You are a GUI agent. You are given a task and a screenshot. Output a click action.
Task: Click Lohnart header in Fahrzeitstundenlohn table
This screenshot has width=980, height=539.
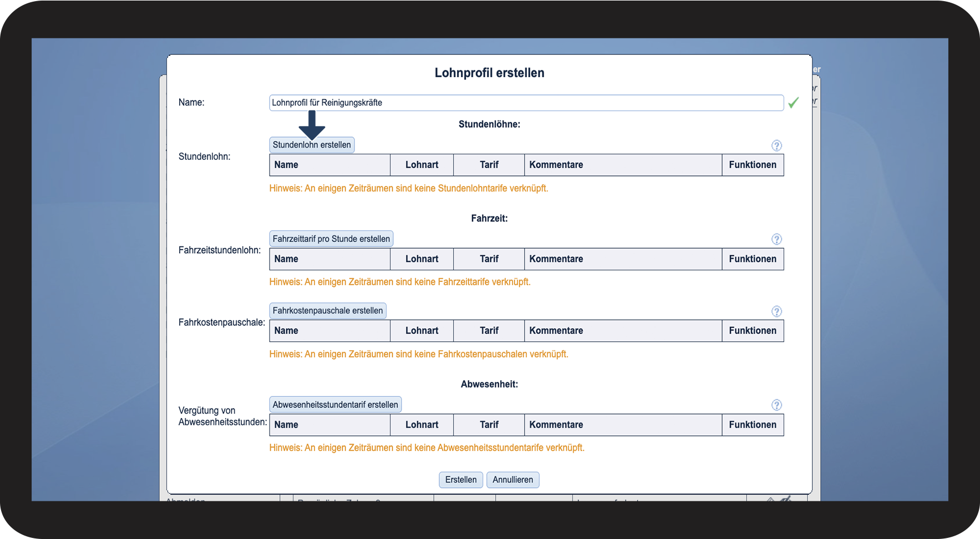tap(422, 259)
